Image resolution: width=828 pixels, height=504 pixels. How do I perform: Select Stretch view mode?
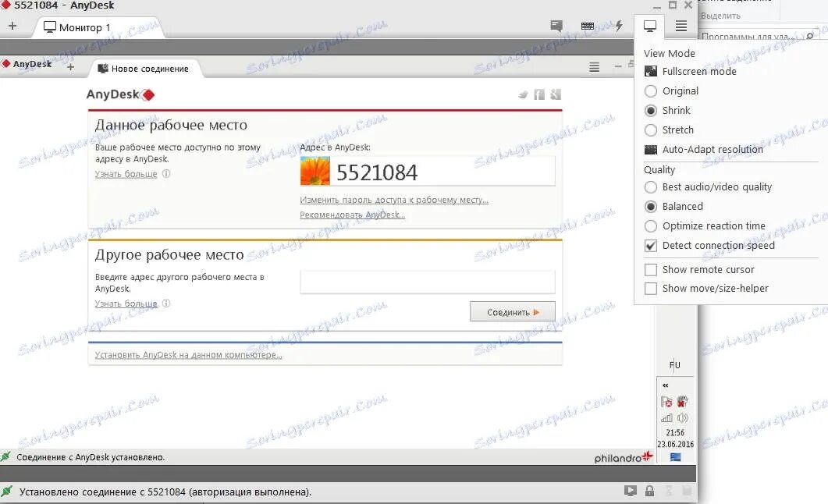pos(670,130)
